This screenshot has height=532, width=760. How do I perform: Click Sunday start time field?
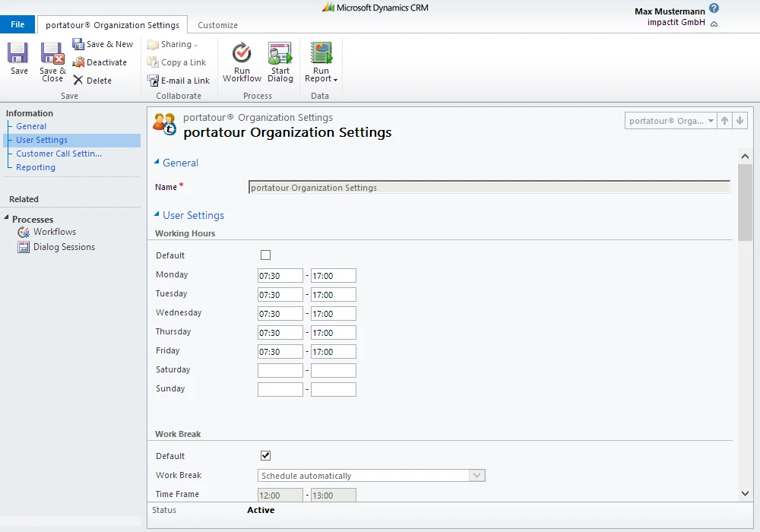pyautogui.click(x=280, y=390)
